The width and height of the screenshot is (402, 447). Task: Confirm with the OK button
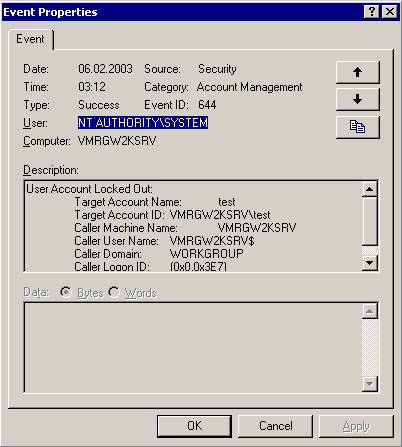(x=194, y=426)
